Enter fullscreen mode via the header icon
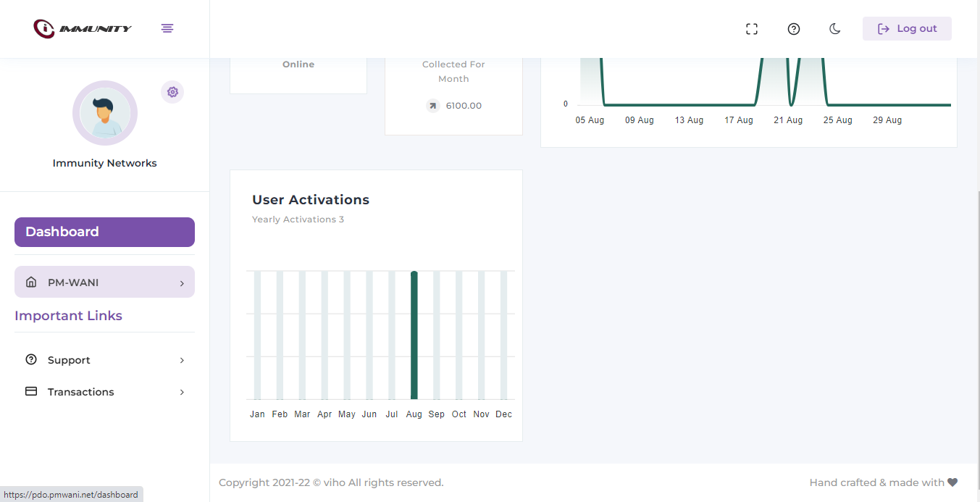This screenshot has width=980, height=502. coord(752,29)
